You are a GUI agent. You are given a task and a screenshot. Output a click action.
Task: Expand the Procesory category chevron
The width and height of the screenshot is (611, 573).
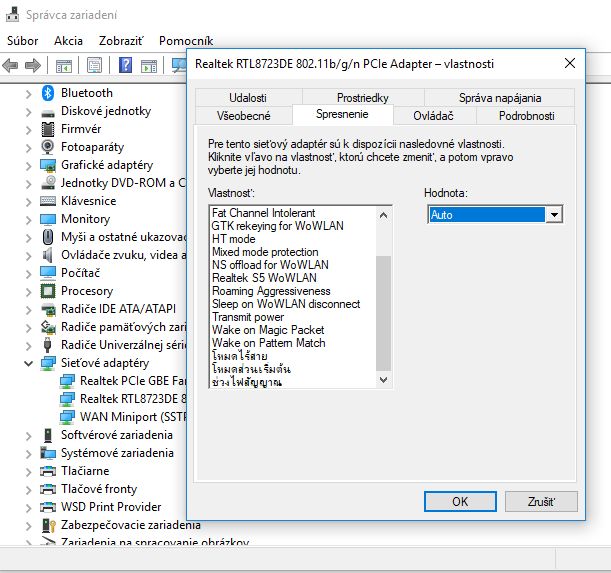(x=28, y=292)
